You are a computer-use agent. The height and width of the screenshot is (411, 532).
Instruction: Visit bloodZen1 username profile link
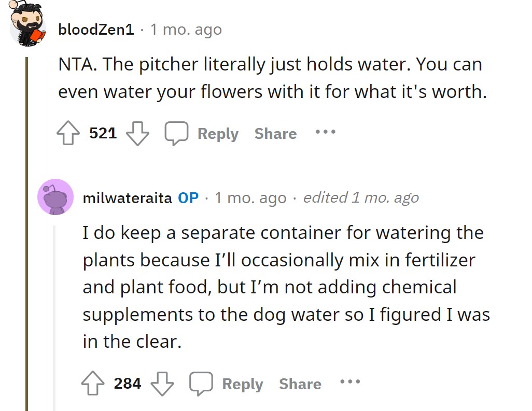[96, 30]
